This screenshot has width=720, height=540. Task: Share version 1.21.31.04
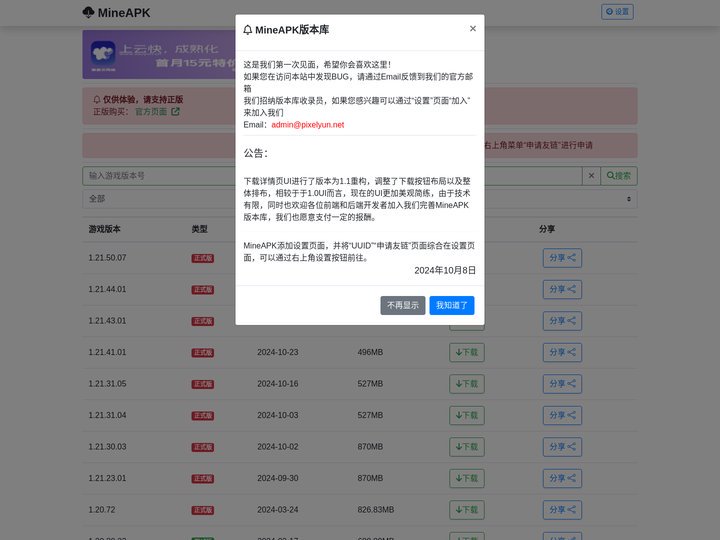pos(562,415)
